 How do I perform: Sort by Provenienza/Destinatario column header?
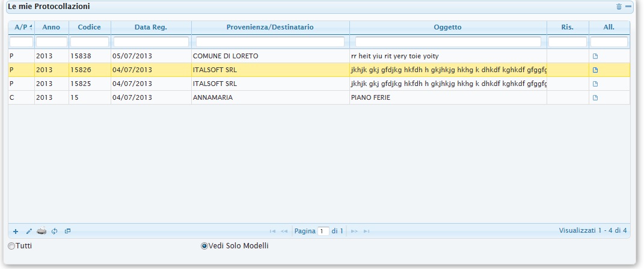(270, 27)
